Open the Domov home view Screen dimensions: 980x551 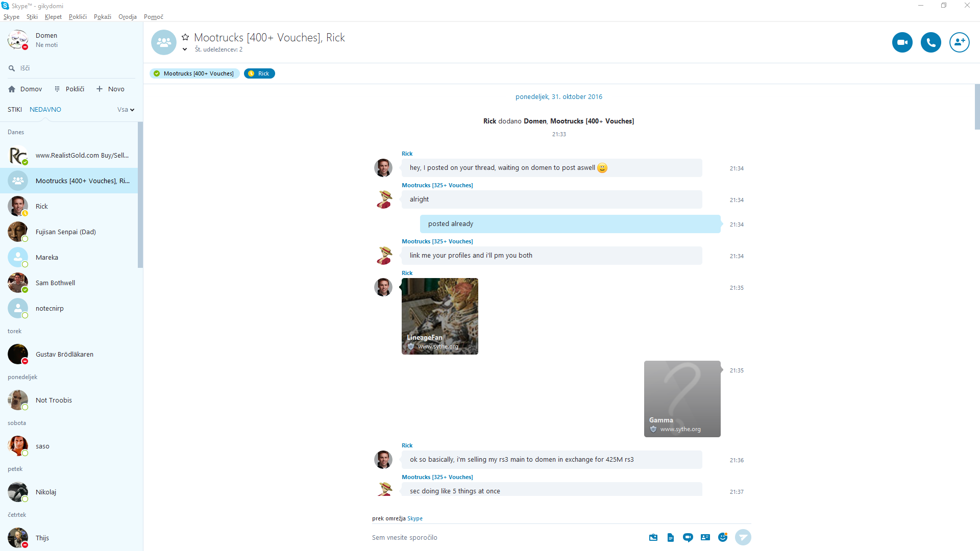tap(25, 89)
